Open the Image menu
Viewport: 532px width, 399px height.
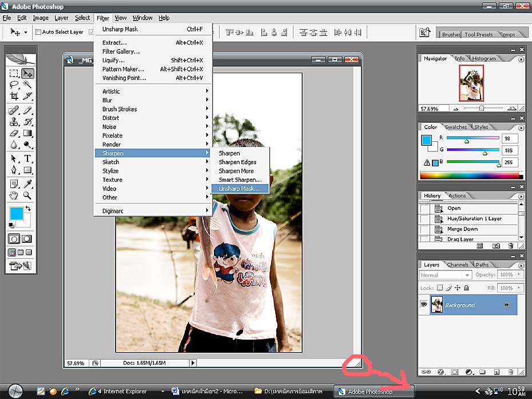pos(41,18)
